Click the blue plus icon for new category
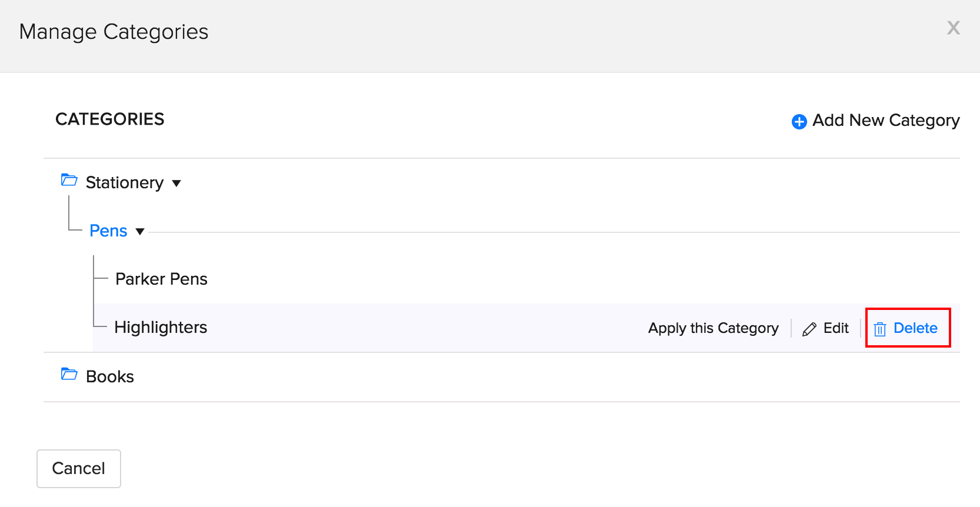This screenshot has width=980, height=507. click(799, 121)
